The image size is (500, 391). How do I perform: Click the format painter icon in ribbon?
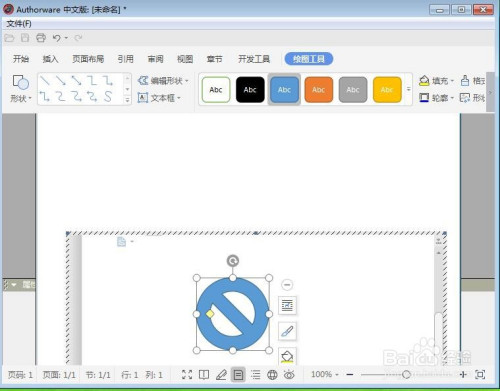coord(465,80)
